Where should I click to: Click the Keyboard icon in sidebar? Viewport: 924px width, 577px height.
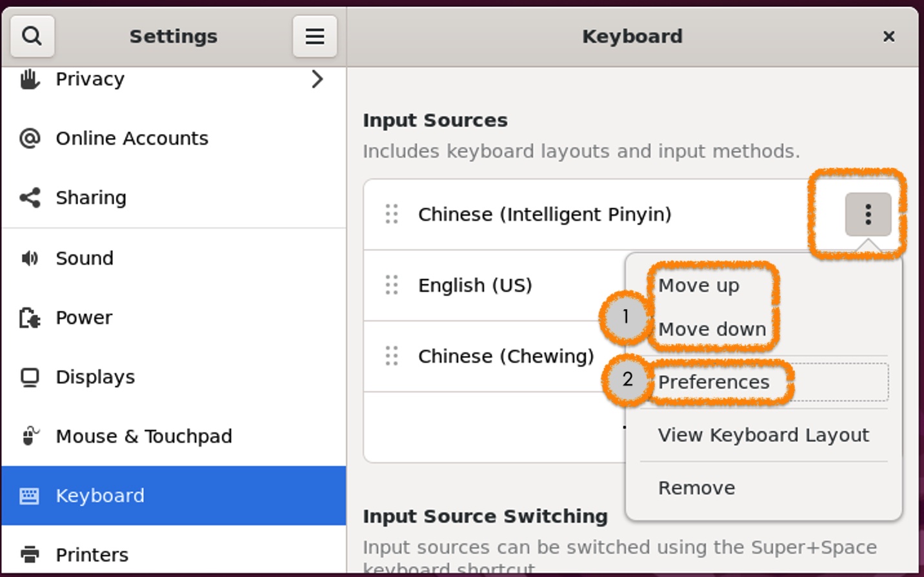30,496
